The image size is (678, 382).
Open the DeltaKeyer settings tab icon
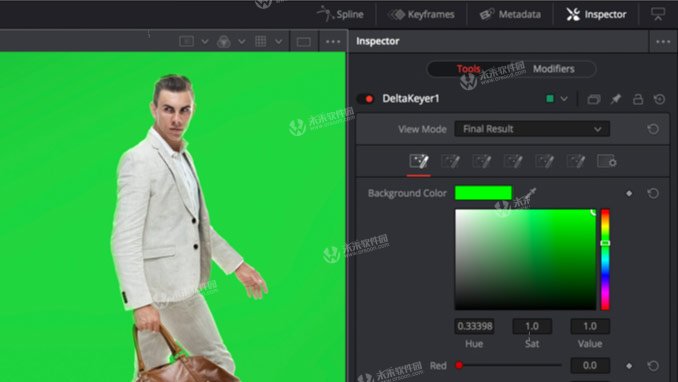coord(607,162)
